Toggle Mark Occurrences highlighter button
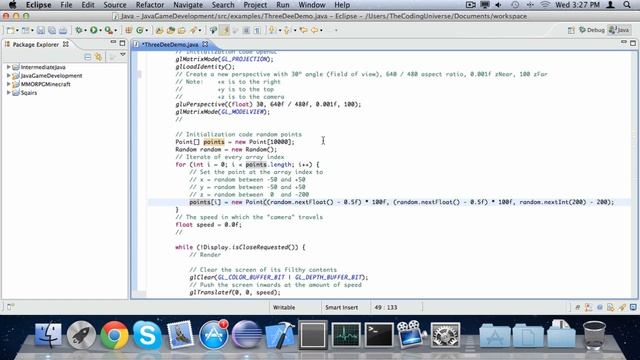 (224, 30)
